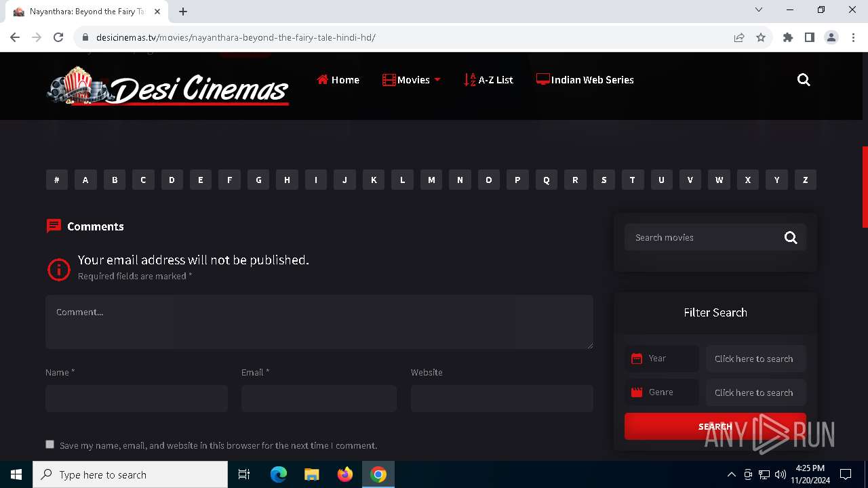Browse movies starting with Q
Image resolution: width=868 pixels, height=488 pixels.
pos(547,180)
